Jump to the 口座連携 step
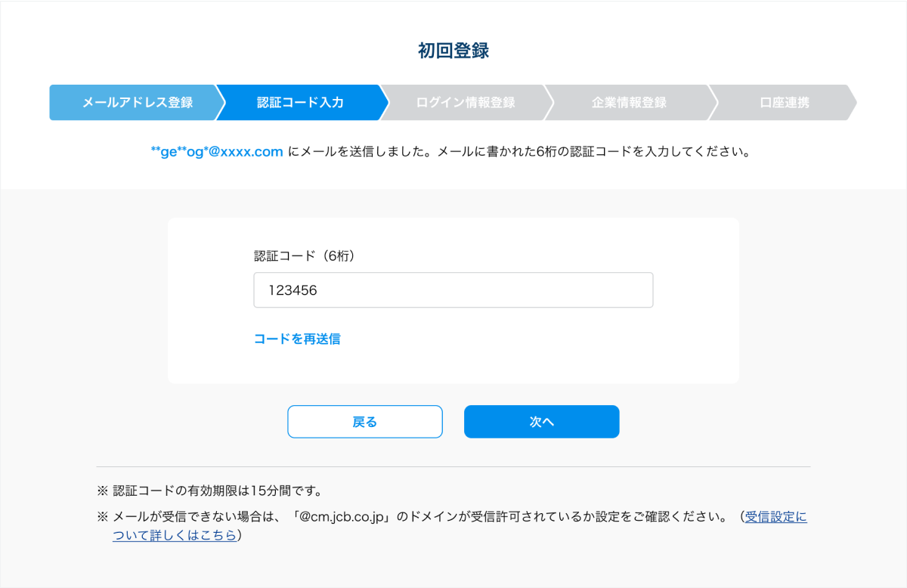907x588 pixels. (x=784, y=103)
